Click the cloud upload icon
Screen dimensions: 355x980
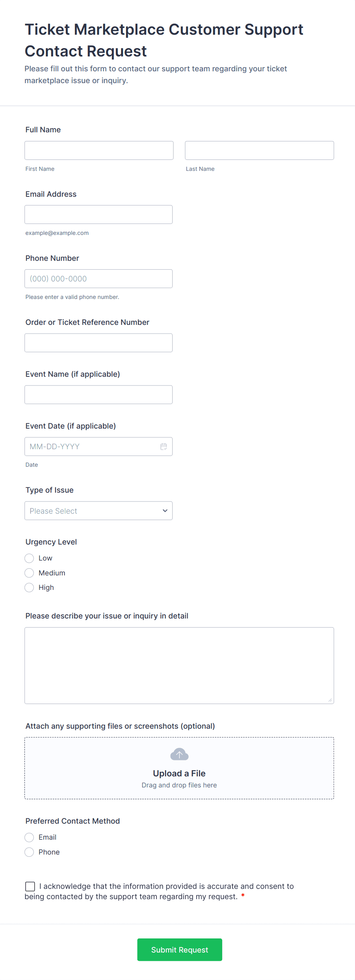pyautogui.click(x=179, y=754)
